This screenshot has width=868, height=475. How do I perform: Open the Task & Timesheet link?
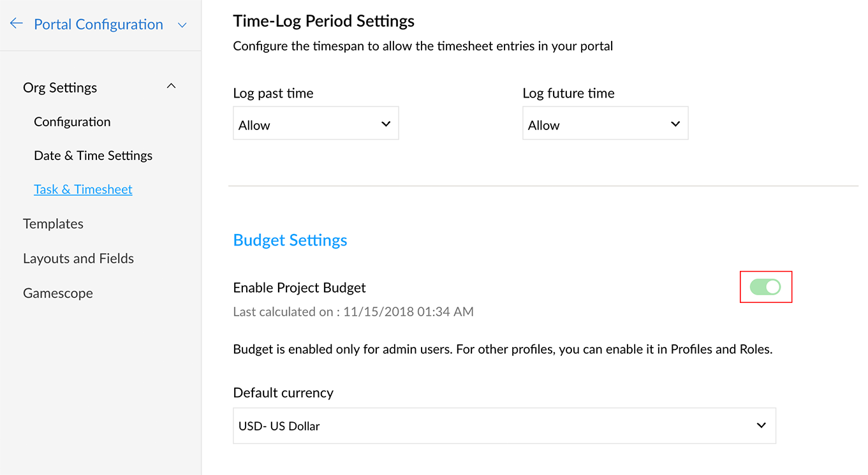point(83,189)
